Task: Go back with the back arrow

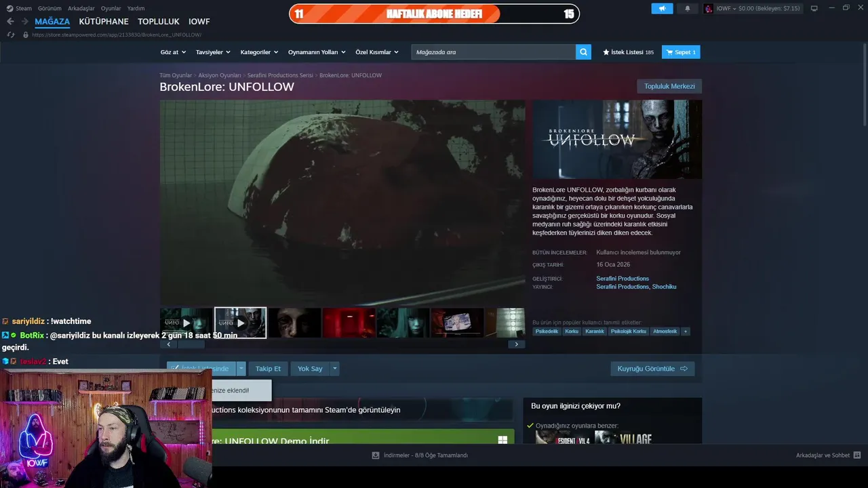Action: (10, 22)
